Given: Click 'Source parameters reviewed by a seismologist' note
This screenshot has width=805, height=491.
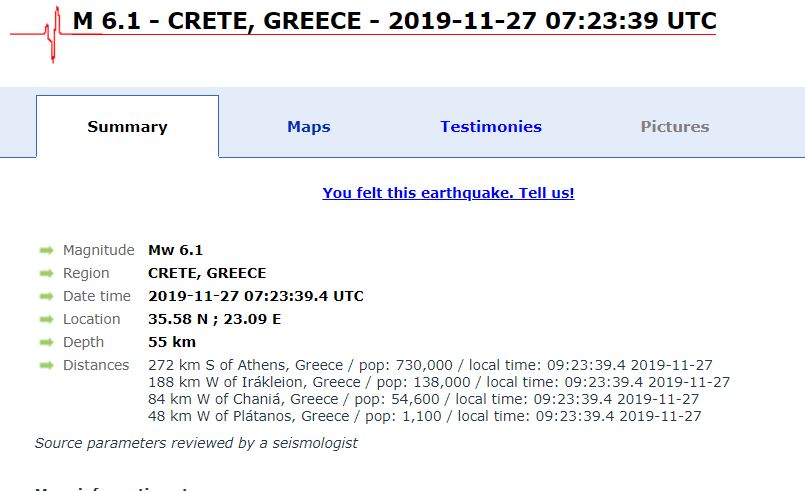Looking at the screenshot, I should 196,443.
